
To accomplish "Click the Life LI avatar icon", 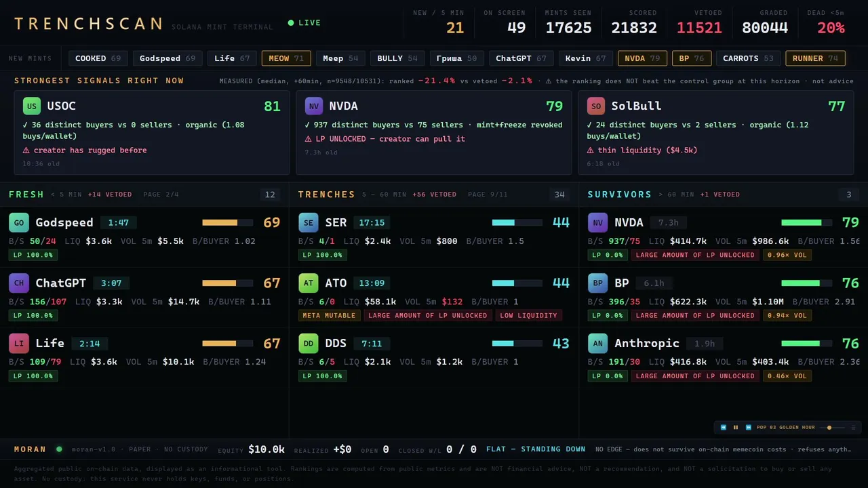I will tap(19, 344).
